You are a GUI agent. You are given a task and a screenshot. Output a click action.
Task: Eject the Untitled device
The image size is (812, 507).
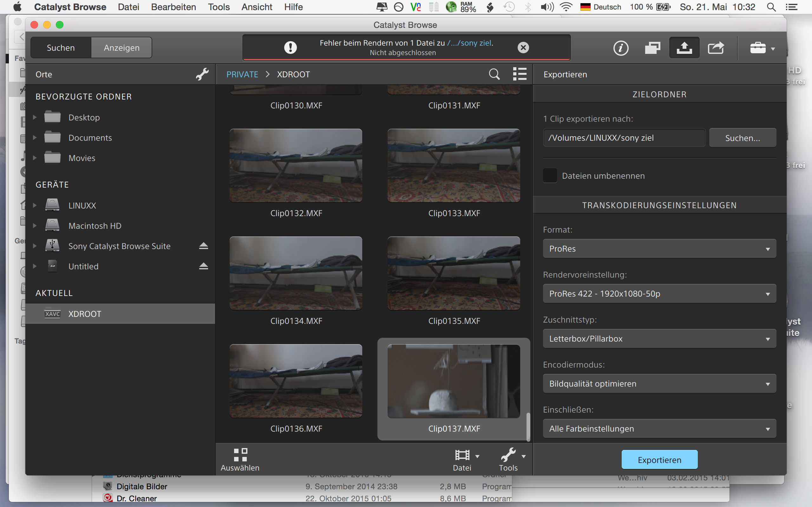pos(203,266)
